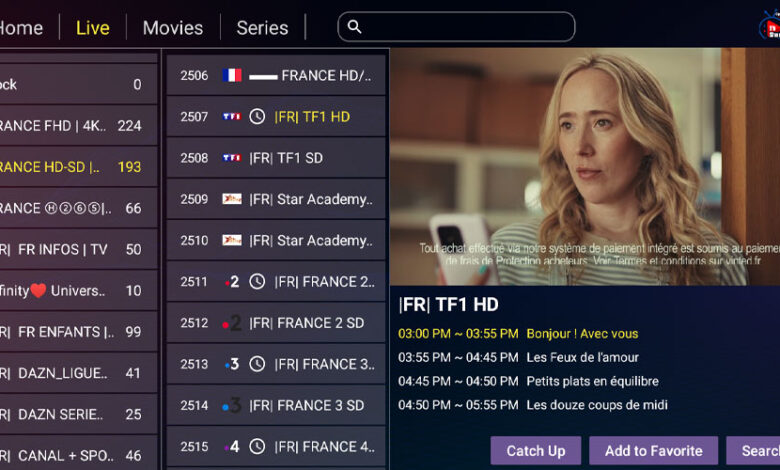Click the clock icon on France 2 channel 2511

[257, 282]
